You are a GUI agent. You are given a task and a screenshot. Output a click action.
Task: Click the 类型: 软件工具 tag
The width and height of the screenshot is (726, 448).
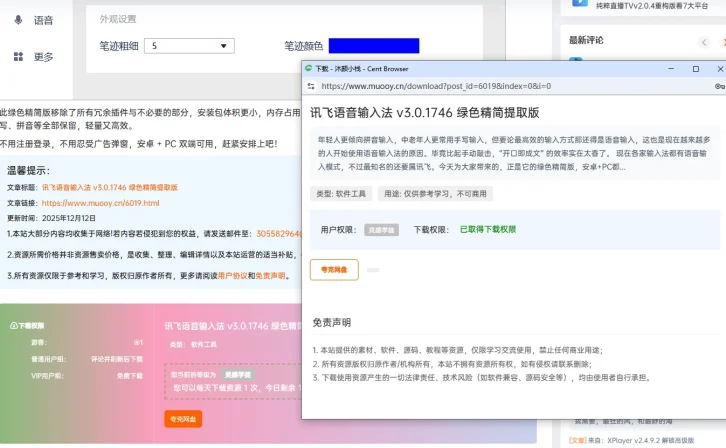click(x=341, y=194)
